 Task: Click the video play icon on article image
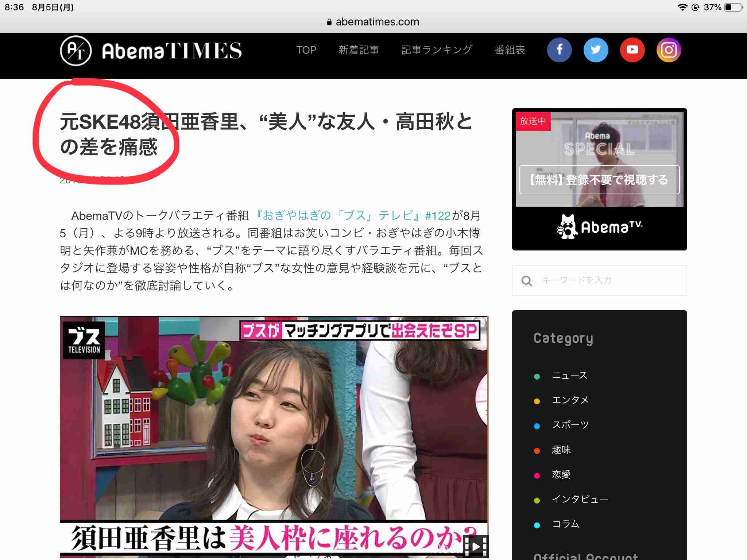[475, 546]
